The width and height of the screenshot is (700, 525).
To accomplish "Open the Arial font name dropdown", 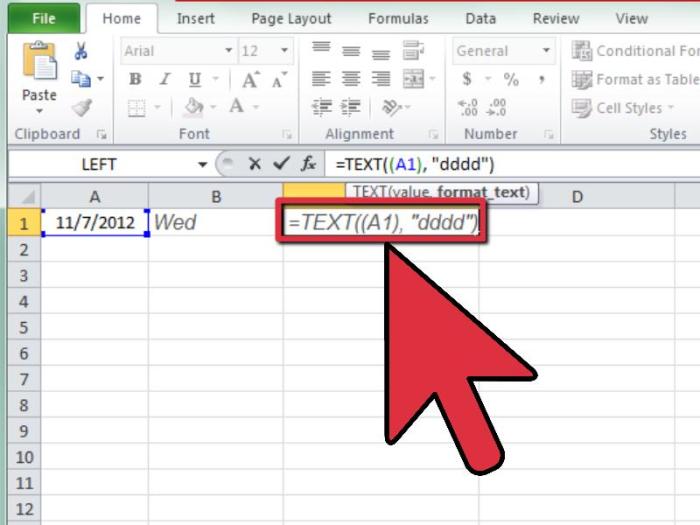I will click(229, 50).
